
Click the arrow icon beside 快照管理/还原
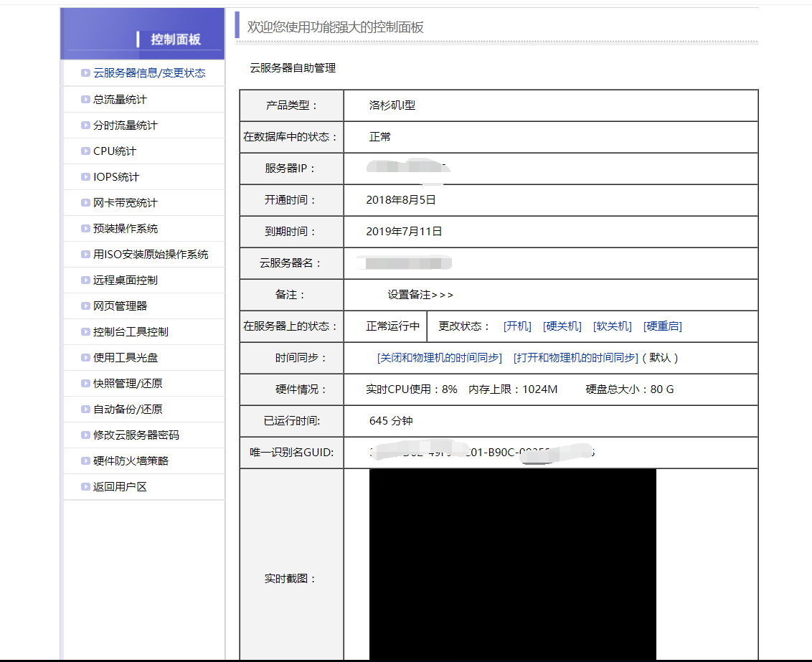point(85,384)
